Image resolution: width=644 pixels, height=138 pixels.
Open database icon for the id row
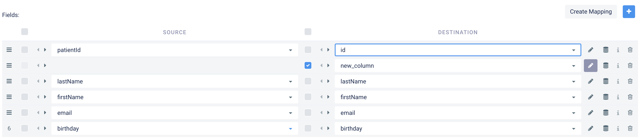click(x=606, y=50)
